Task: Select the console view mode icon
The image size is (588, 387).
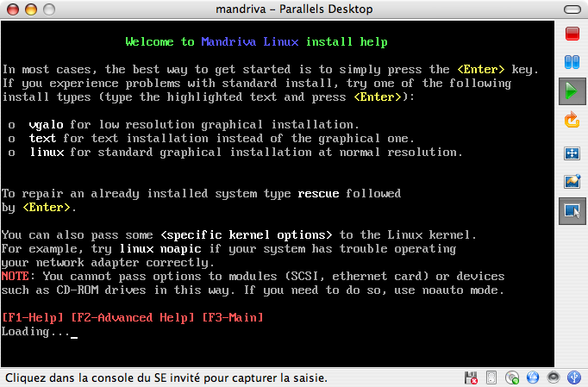Action: 572,211
